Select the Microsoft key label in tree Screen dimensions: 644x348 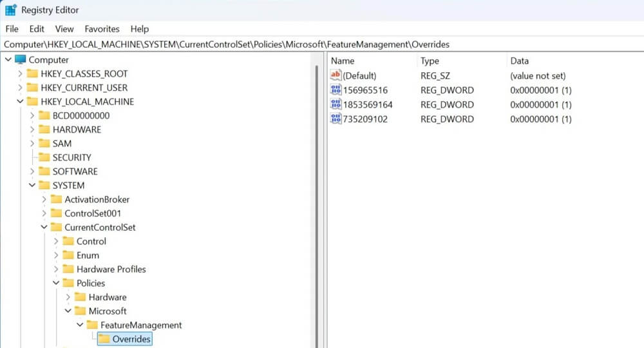108,311
